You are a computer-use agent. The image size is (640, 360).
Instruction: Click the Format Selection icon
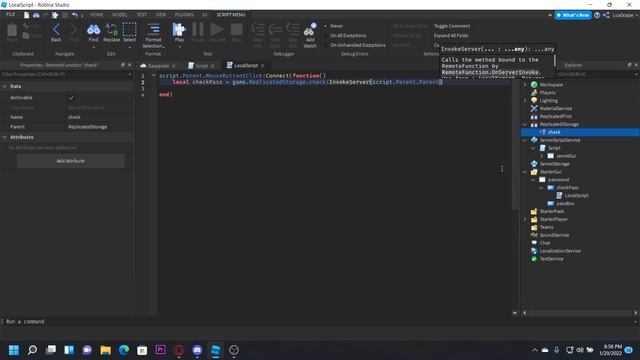coord(153,29)
